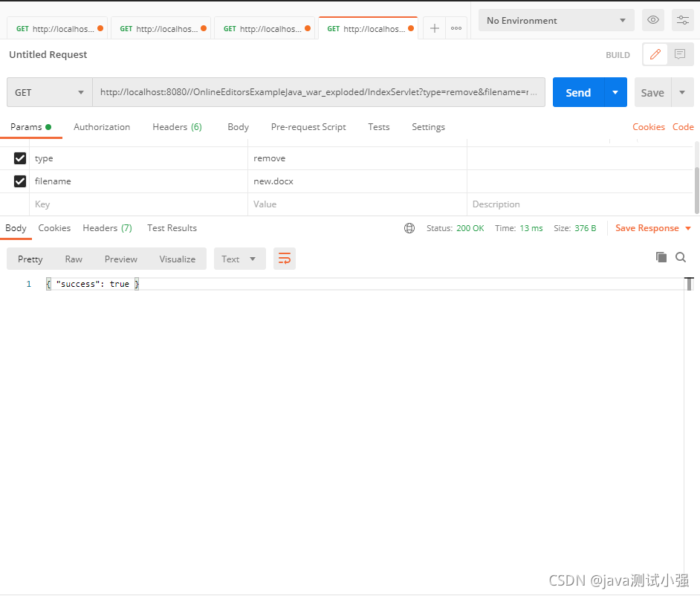Image resolution: width=700 pixels, height=596 pixels.
Task: Click the Untitled Request title
Action: [48, 54]
